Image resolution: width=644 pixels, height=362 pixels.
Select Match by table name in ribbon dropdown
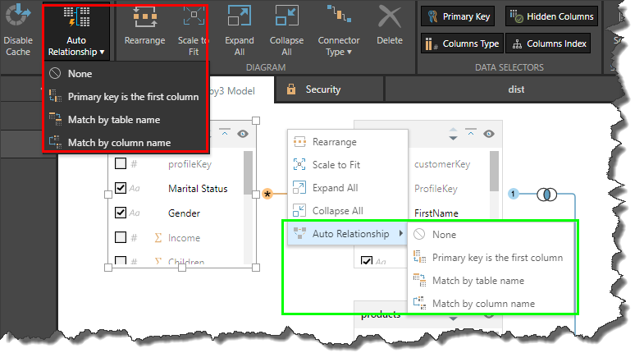tap(113, 119)
